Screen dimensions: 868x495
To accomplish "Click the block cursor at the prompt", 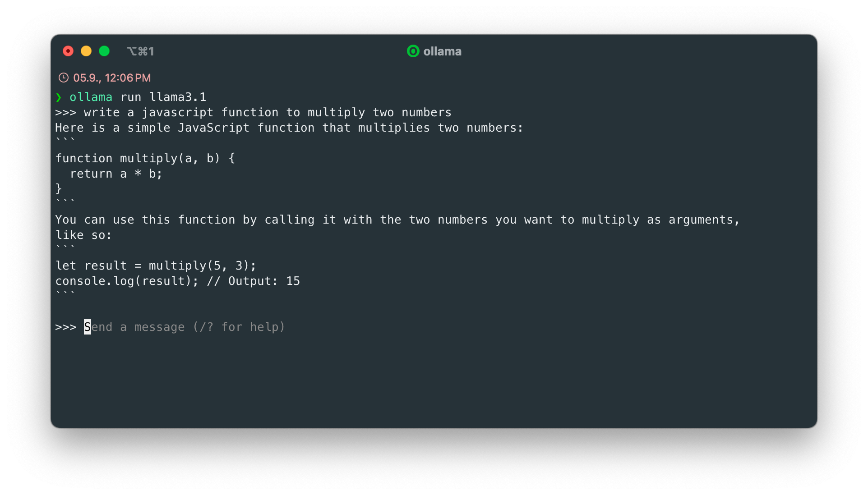I will click(x=88, y=327).
